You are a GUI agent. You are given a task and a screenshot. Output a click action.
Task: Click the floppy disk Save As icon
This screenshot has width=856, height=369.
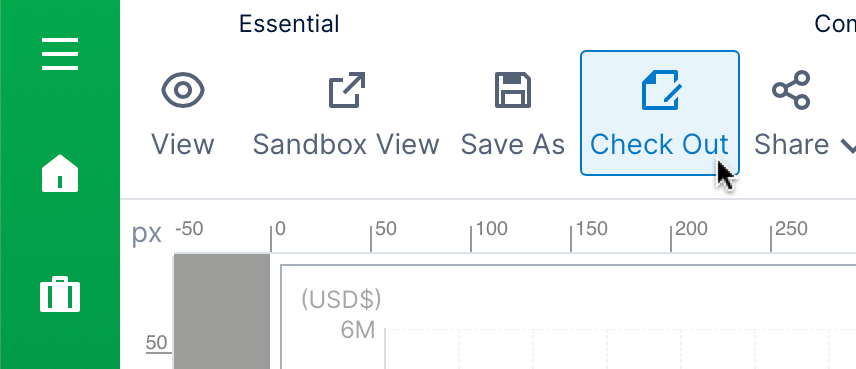coord(513,90)
